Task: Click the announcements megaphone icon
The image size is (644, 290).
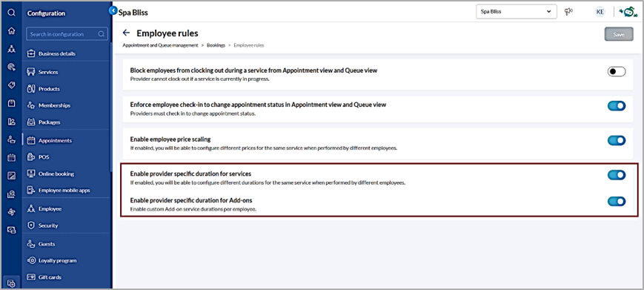Action: (x=569, y=12)
